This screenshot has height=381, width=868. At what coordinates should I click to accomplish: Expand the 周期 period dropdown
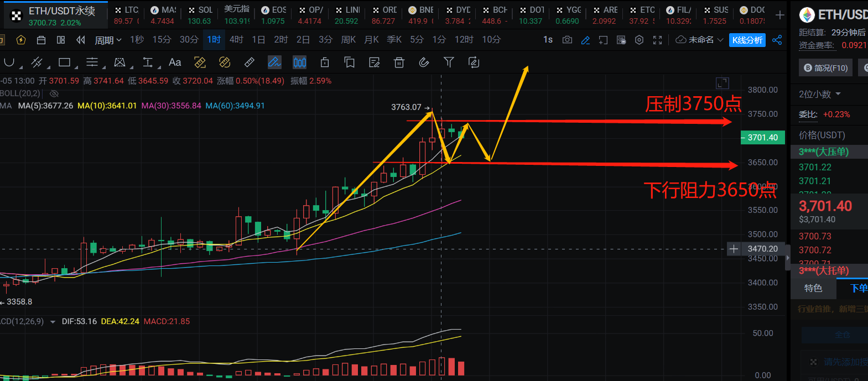[108, 40]
